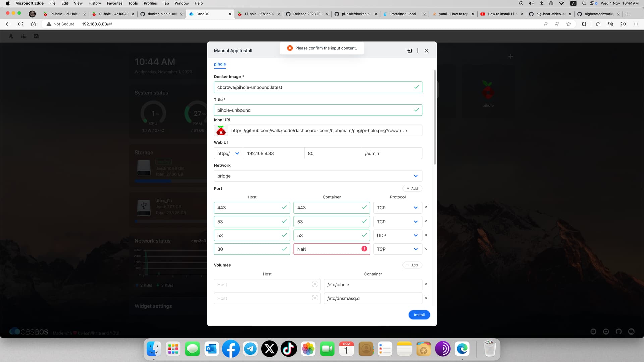Open CasaOS terminal icon in top bar
Viewport: 644px width, 362px height.
pos(36,36)
